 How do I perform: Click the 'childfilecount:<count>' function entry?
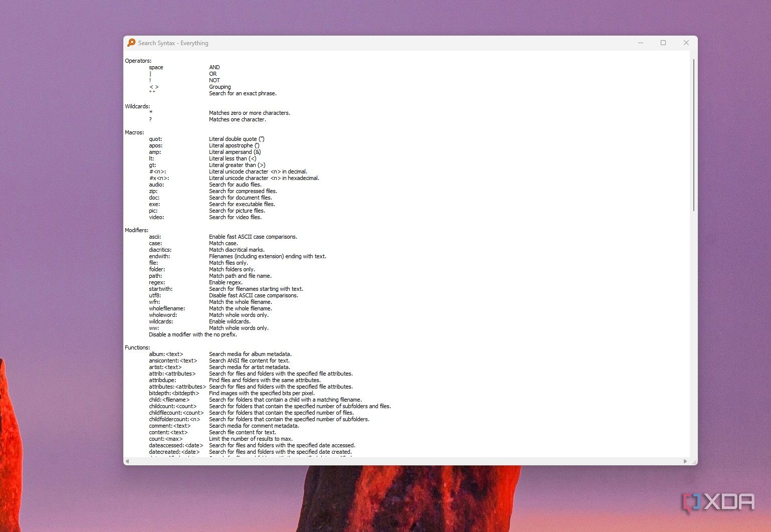click(x=176, y=413)
